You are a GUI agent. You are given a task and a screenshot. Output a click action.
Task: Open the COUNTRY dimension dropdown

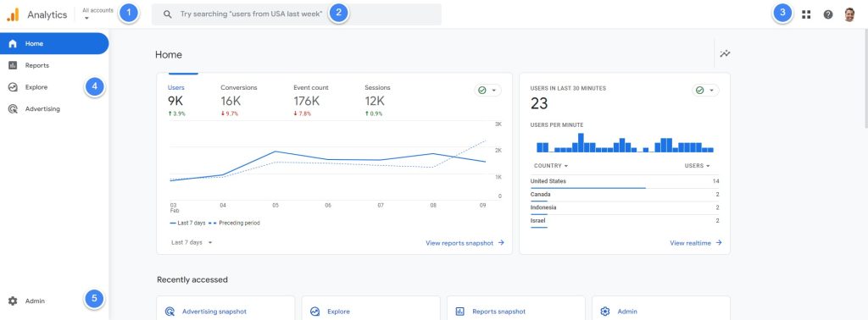tap(551, 166)
